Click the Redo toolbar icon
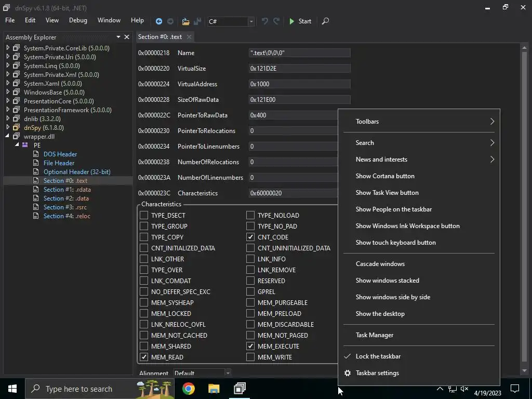The image size is (532, 399). click(x=276, y=21)
